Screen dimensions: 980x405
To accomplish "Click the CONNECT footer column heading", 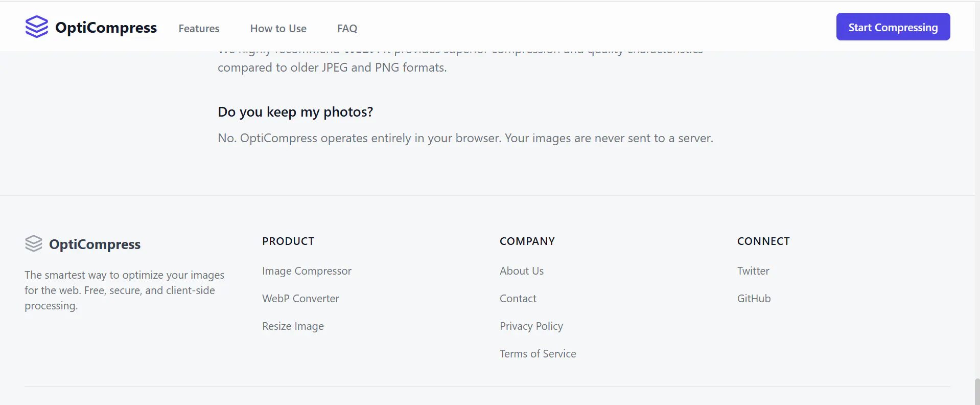I will pyautogui.click(x=763, y=241).
